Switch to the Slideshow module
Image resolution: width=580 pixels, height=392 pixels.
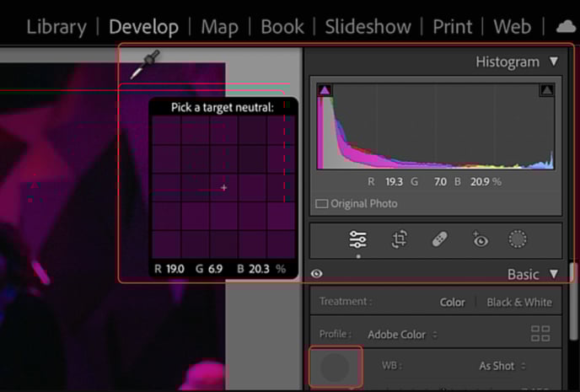click(368, 27)
